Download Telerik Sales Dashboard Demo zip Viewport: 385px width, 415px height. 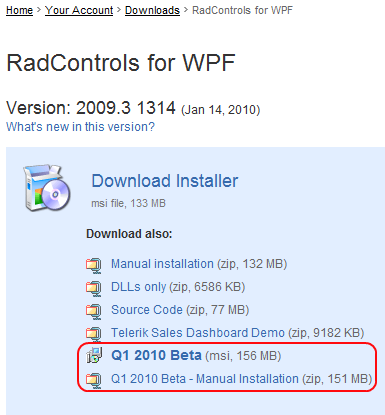click(x=237, y=333)
